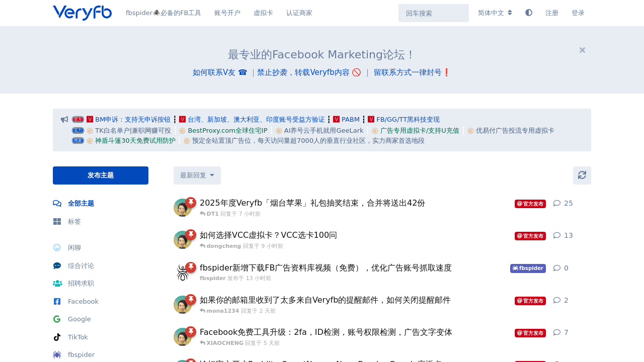Click the 7 replies comment icon

click(x=557, y=332)
